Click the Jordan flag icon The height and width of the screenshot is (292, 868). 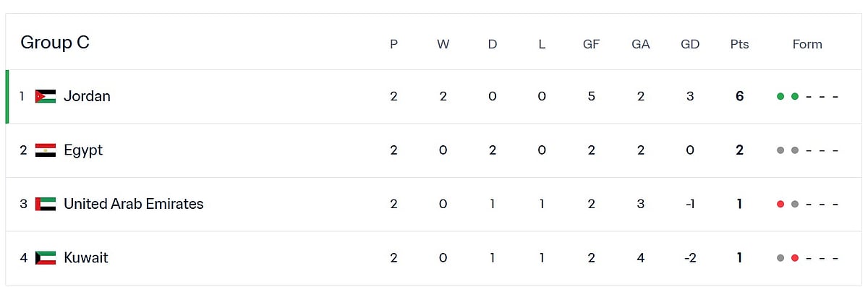[45, 96]
